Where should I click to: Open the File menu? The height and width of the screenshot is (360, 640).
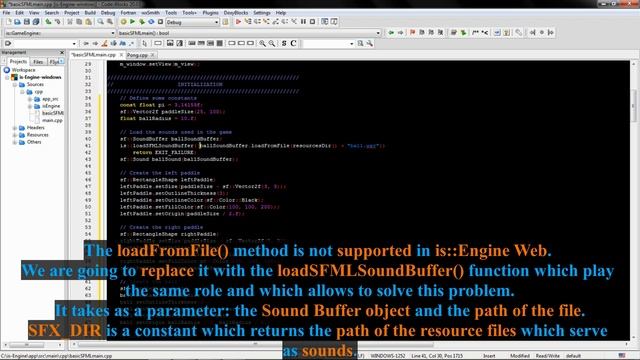click(7, 13)
